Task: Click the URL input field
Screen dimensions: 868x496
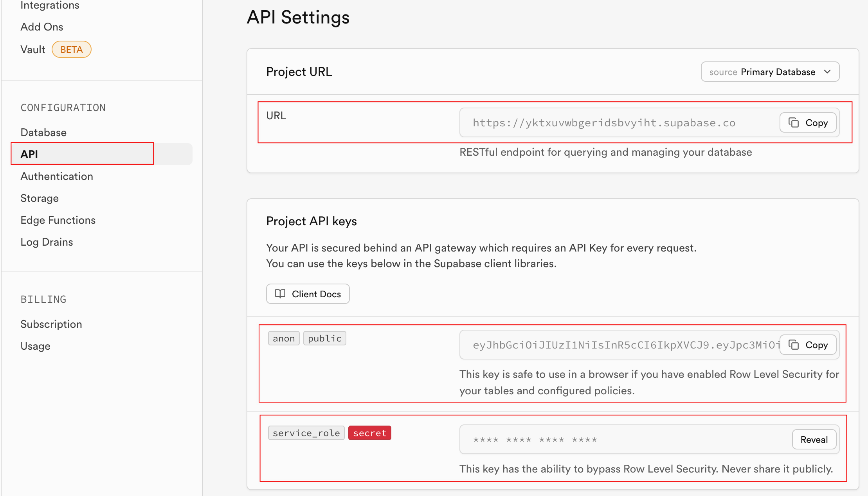Action: [622, 123]
